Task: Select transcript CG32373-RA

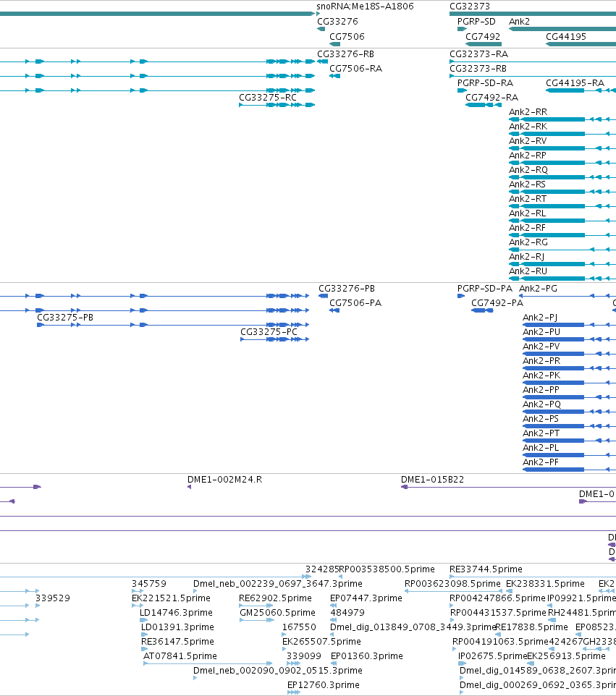Action: pos(478,54)
